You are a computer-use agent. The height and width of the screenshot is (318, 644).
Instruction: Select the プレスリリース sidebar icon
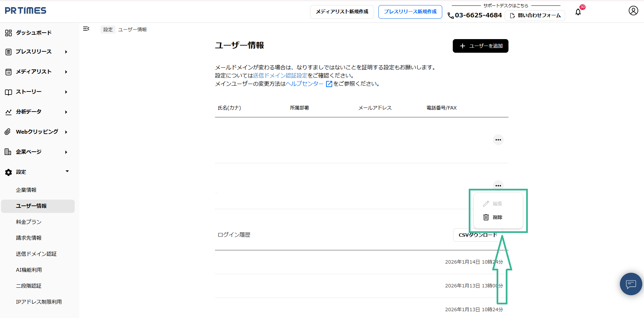[8, 52]
